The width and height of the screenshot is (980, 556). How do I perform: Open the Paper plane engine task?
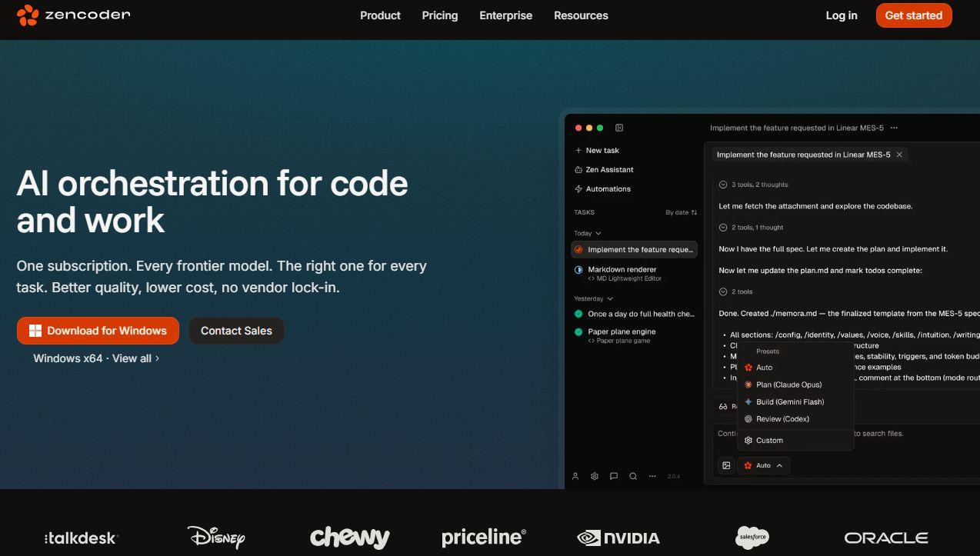click(x=635, y=336)
